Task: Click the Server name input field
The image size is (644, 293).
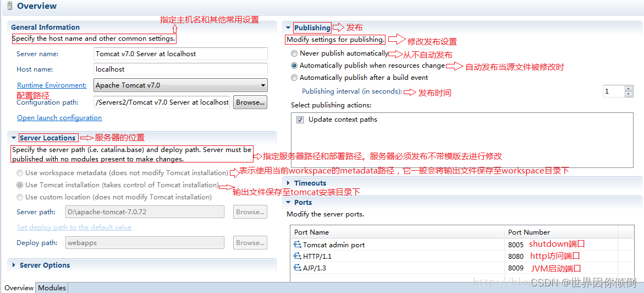Action: [x=181, y=53]
